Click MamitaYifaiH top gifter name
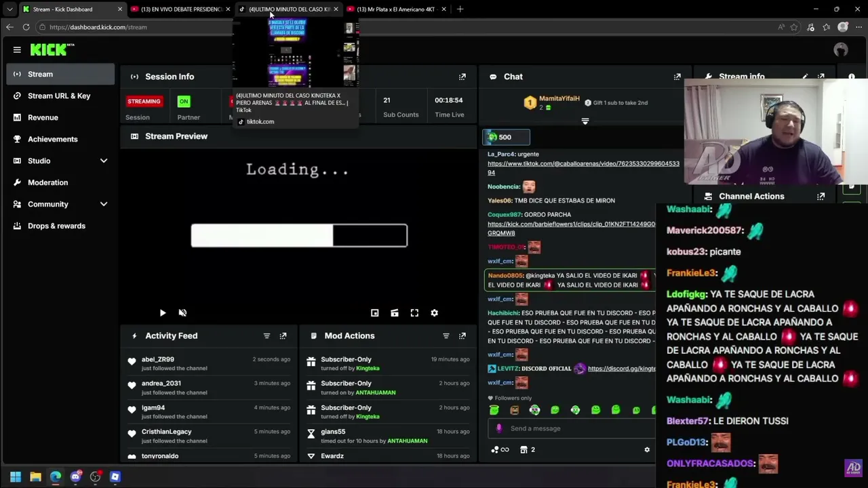 (x=559, y=99)
